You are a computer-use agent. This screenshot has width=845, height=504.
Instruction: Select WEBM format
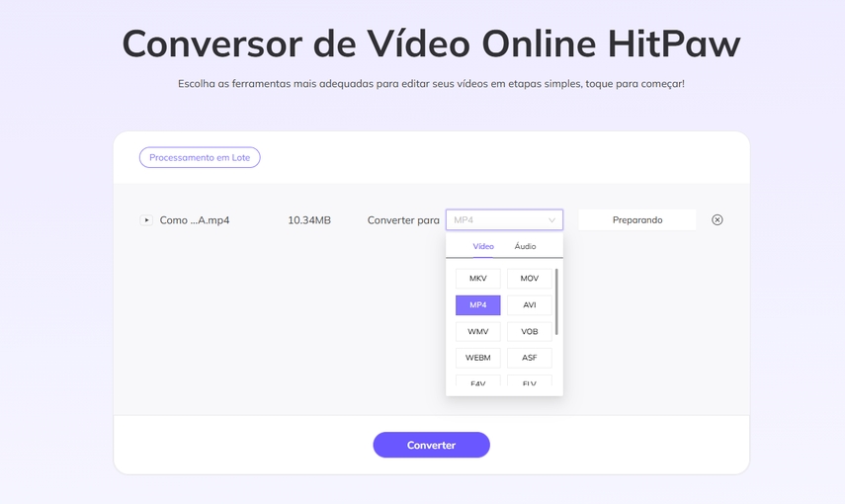point(478,358)
